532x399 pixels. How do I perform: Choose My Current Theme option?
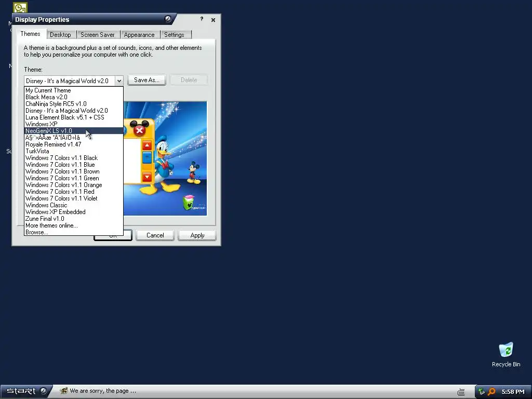click(74, 90)
